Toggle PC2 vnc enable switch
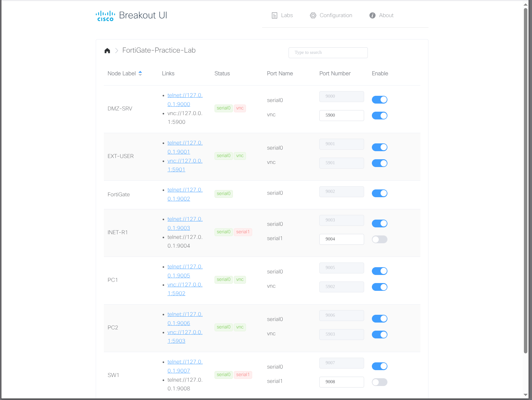532x400 pixels. point(380,334)
